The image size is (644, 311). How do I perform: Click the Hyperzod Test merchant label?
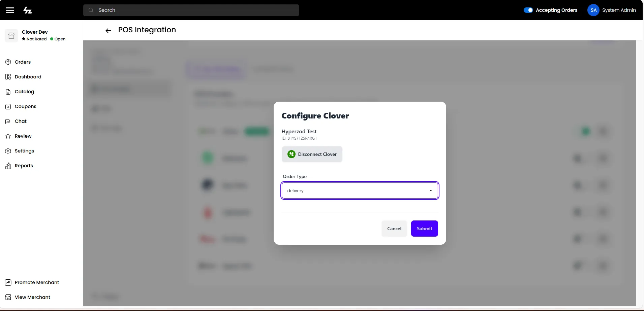pos(299,132)
